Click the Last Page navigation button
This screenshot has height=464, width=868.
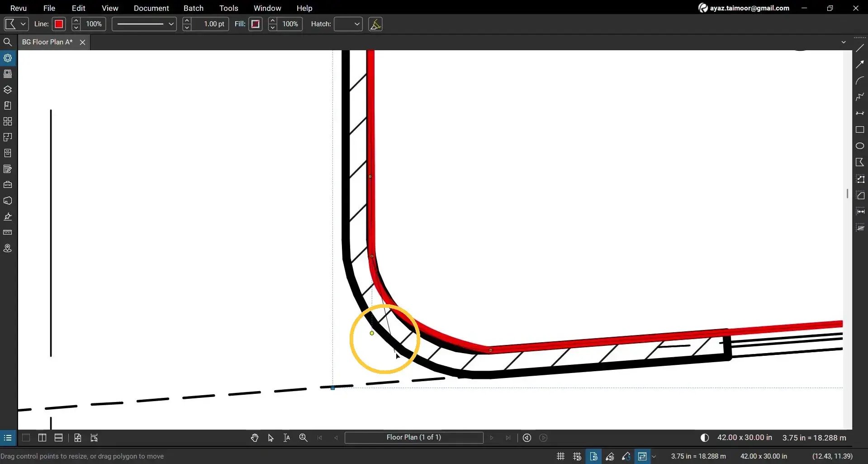[508, 437]
